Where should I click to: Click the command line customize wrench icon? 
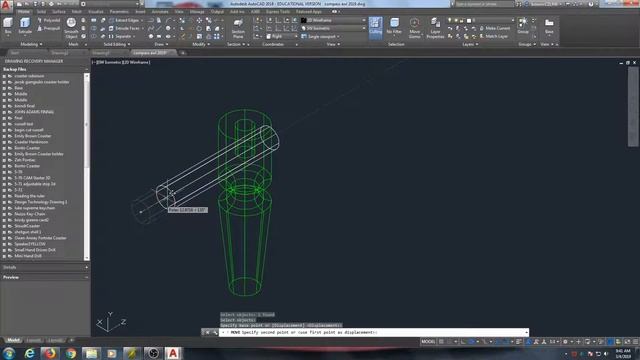(x=215, y=332)
